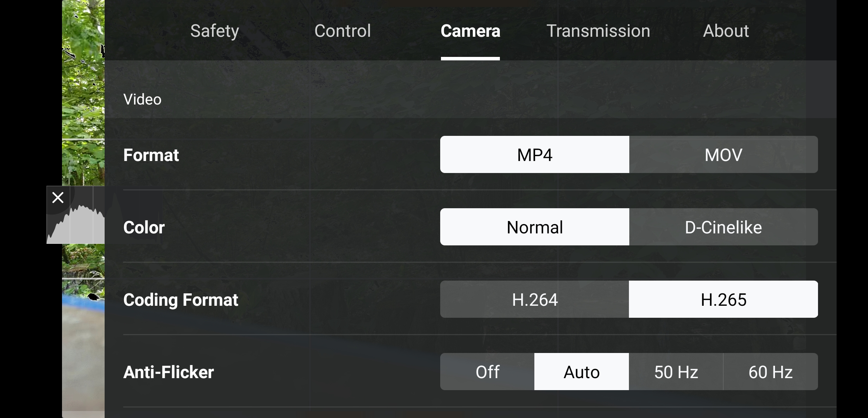Open the About tab
Image resolution: width=868 pixels, height=418 pixels.
[726, 31]
